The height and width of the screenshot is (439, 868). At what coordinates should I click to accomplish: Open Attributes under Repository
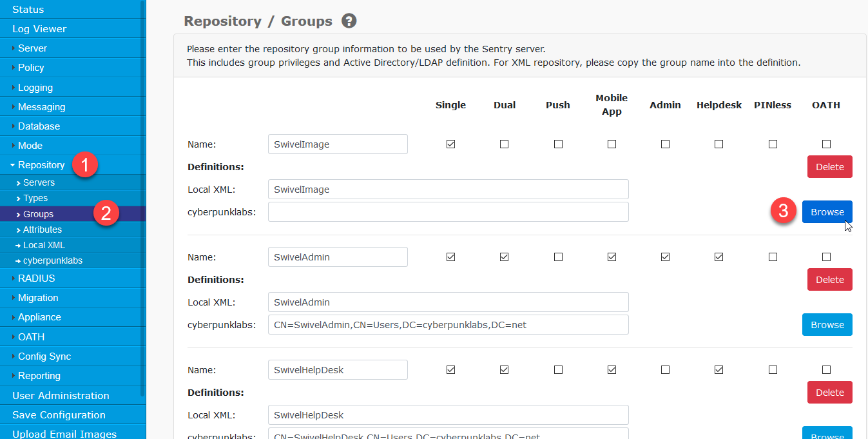43,229
